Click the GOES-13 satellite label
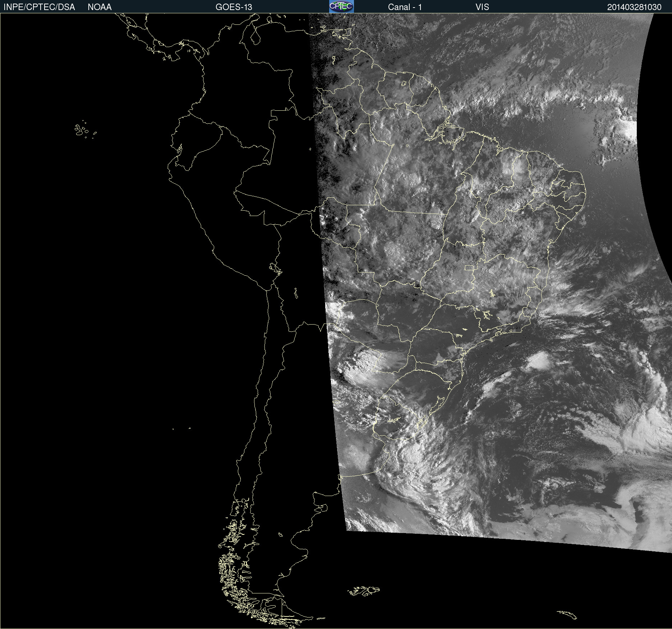The height and width of the screenshot is (629, 672). (234, 7)
